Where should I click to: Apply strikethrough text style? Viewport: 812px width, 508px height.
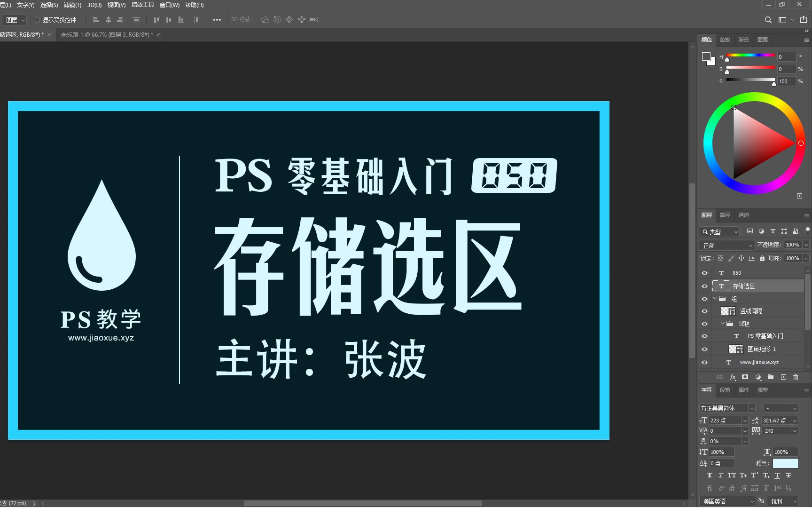point(789,476)
